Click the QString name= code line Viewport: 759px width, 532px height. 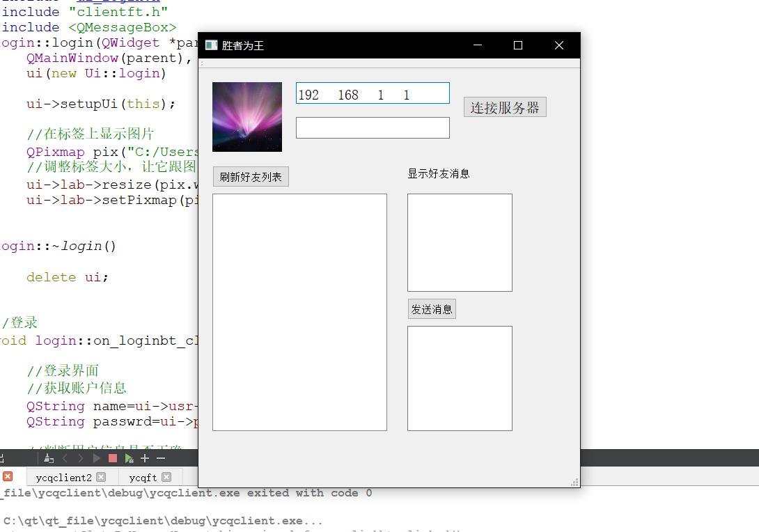[112, 406]
